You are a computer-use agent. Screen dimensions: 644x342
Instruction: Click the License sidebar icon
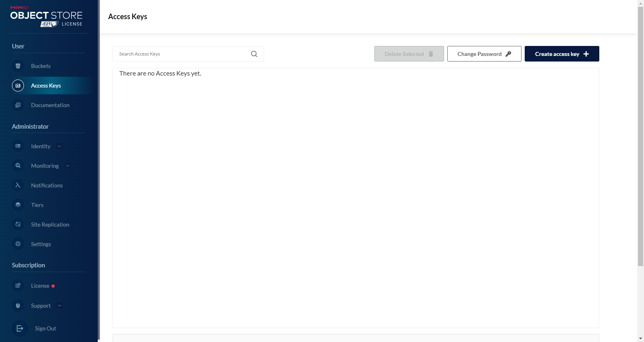(x=18, y=286)
